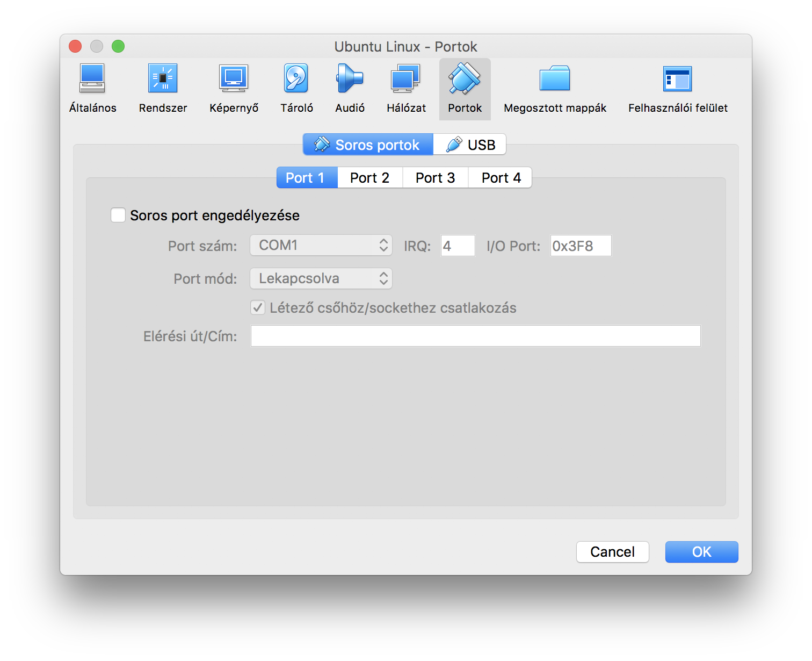This screenshot has width=812, height=661.
Task: Click the IRQ input field
Action: [458, 246]
